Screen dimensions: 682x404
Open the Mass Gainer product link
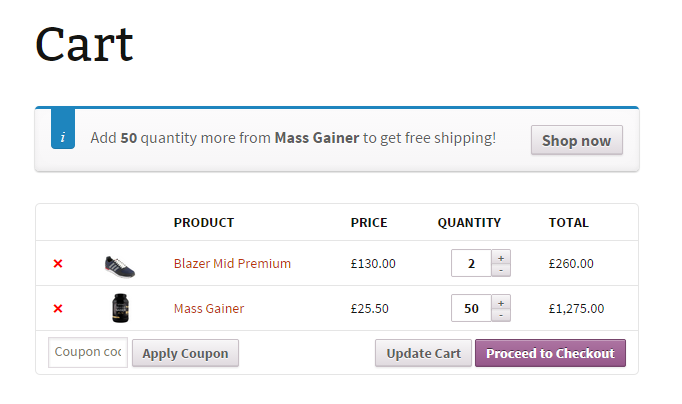(209, 309)
